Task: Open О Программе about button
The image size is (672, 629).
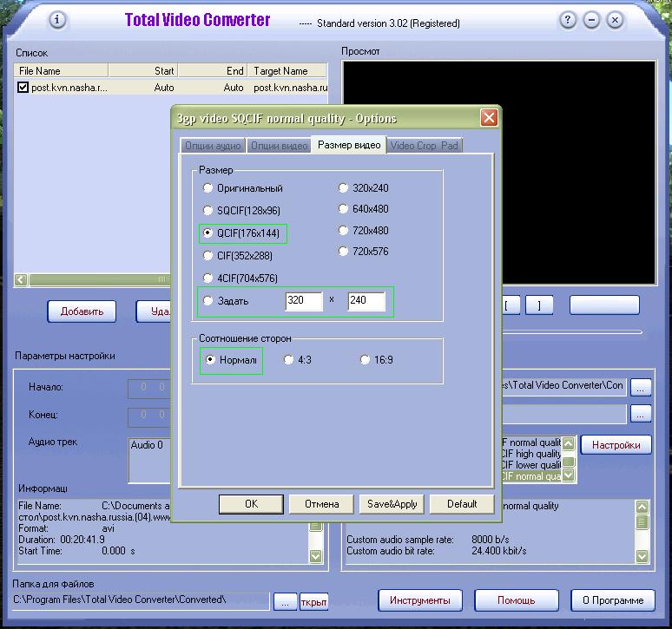Action: [x=613, y=600]
